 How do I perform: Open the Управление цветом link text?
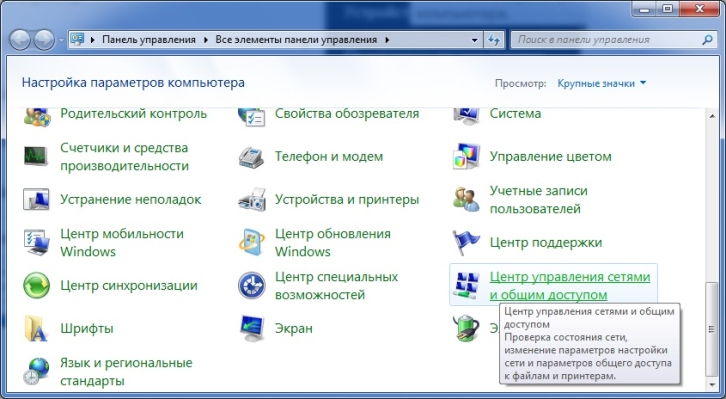(551, 156)
